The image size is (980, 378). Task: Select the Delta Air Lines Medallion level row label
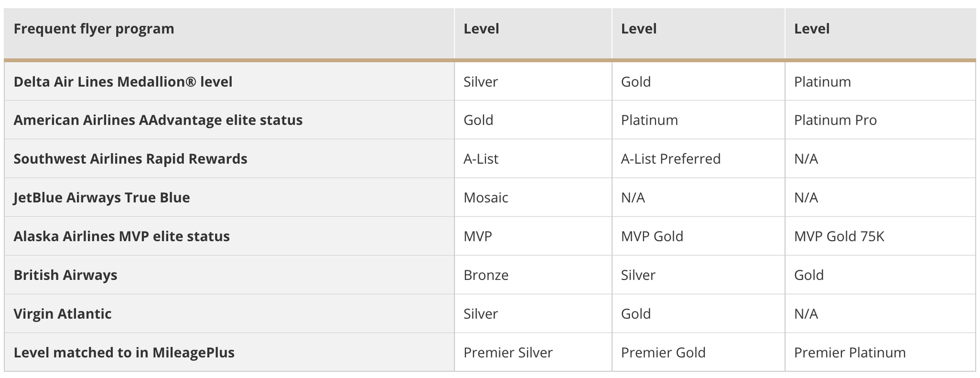pyautogui.click(x=123, y=82)
